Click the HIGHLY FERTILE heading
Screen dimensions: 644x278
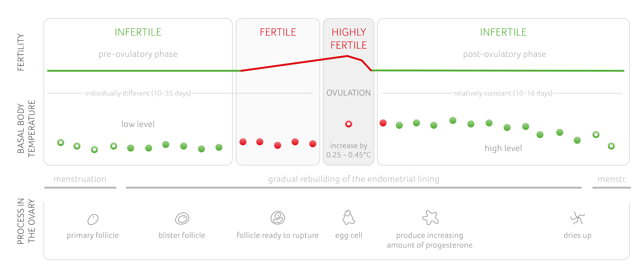(348, 39)
